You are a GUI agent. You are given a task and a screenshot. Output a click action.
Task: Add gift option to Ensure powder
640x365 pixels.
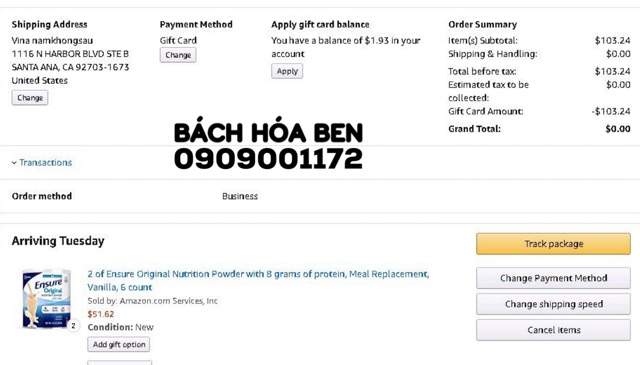119,345
